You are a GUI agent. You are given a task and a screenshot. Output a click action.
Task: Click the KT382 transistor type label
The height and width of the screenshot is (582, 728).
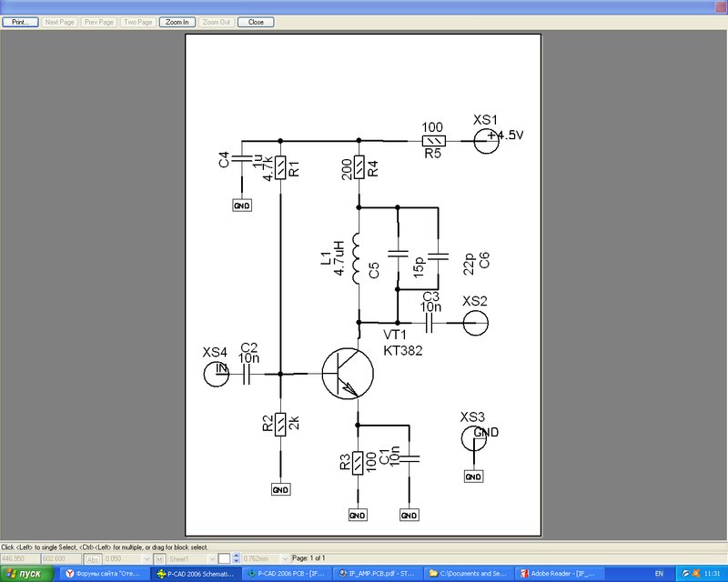[x=403, y=351]
